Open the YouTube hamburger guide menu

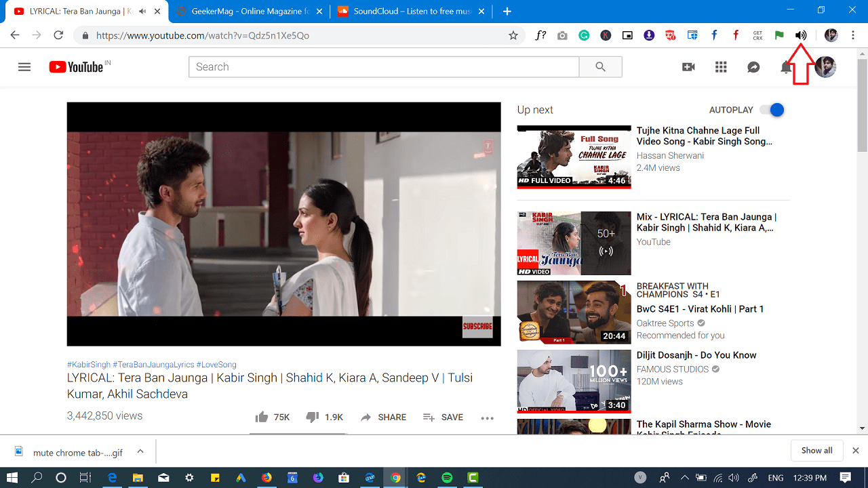[x=24, y=67]
